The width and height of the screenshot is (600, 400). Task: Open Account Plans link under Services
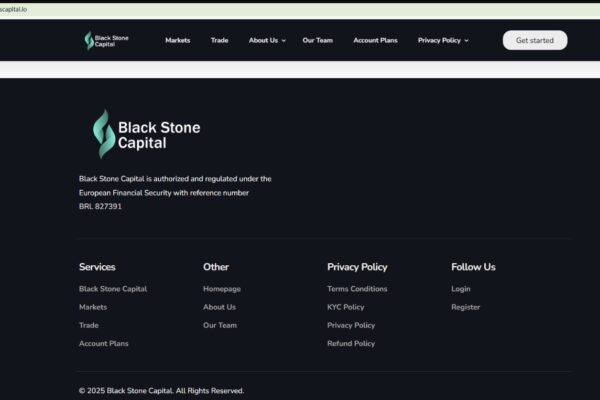pyautogui.click(x=104, y=344)
